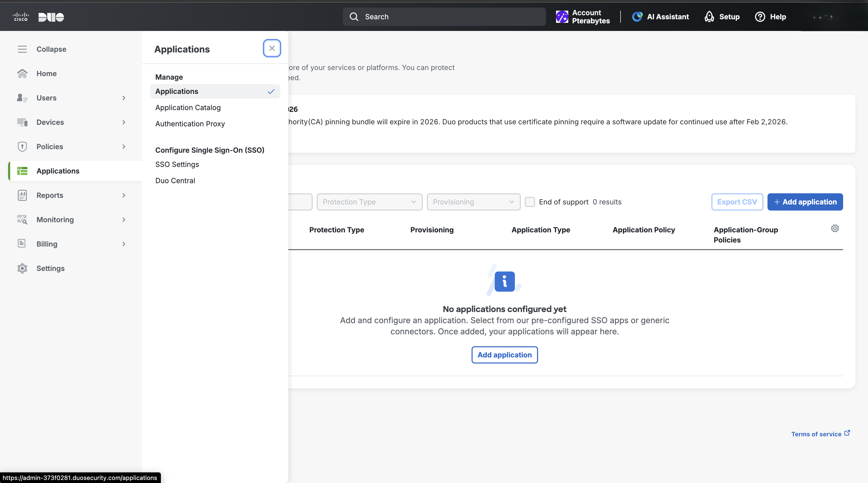Open Duo Central
Viewport: 868px width, 483px height.
coord(175,181)
